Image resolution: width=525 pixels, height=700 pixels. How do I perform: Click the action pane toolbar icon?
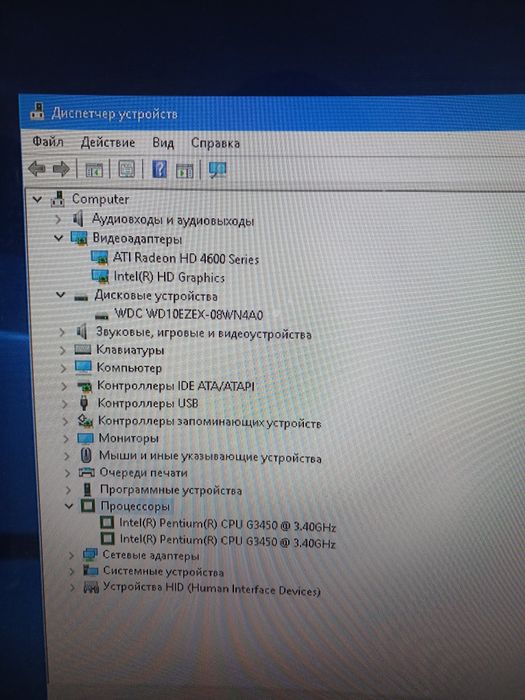pyautogui.click(x=184, y=170)
